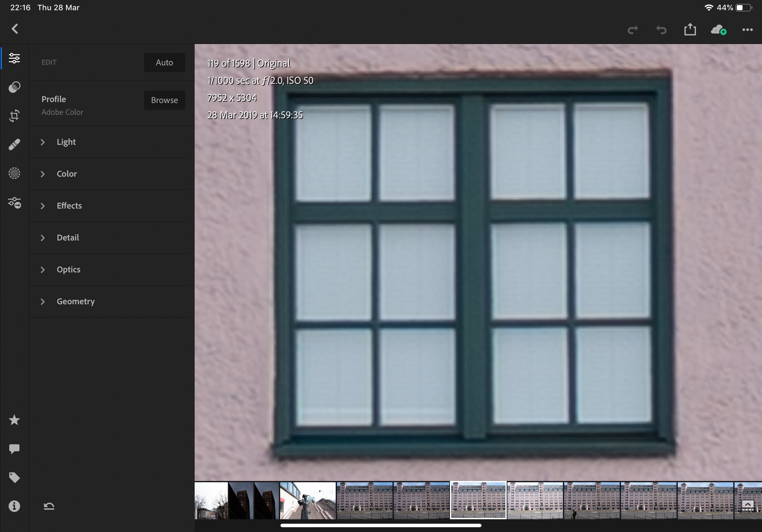The image size is (762, 532).
Task: Click Browse next to Profile
Action: point(164,100)
